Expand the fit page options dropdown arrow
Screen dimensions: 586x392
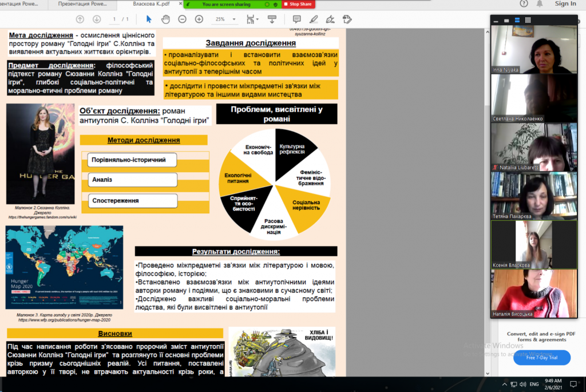[257, 19]
